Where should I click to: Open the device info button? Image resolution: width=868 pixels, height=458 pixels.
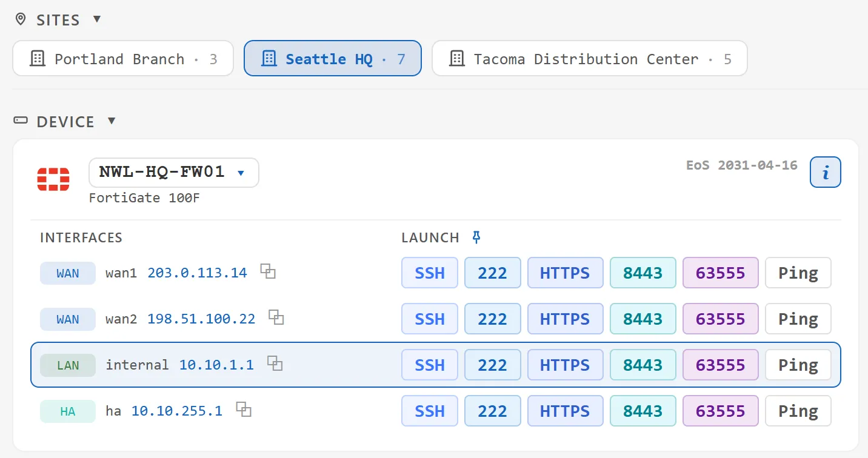[x=826, y=173]
